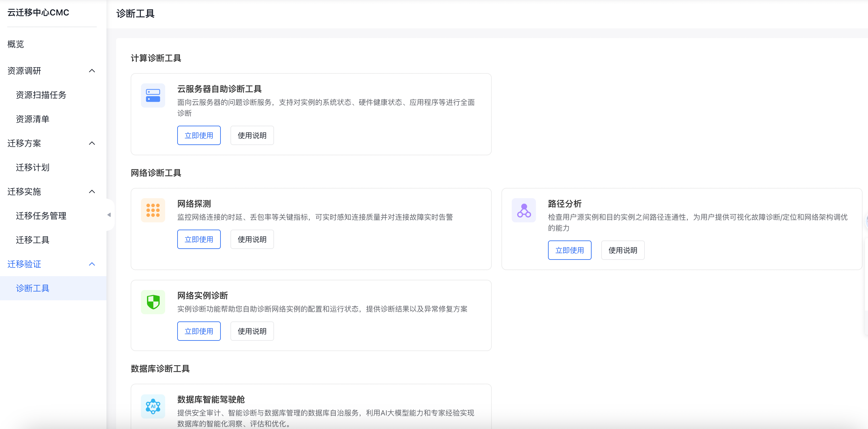Click the 网络实例诊断 card title
This screenshot has height=429, width=868.
pos(203,296)
